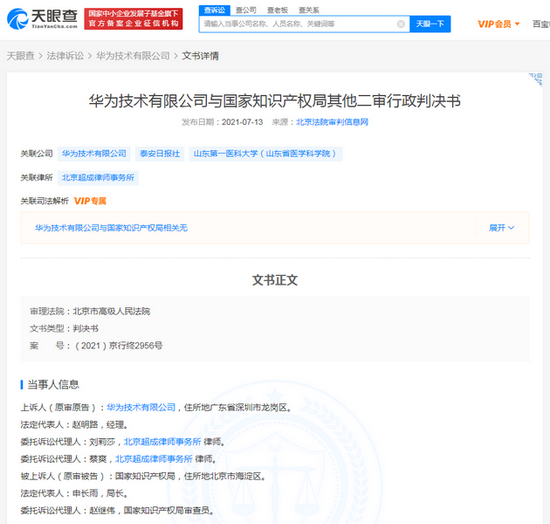Select the 查诉讼 search tab
This screenshot has height=524, width=550.
coord(214,10)
